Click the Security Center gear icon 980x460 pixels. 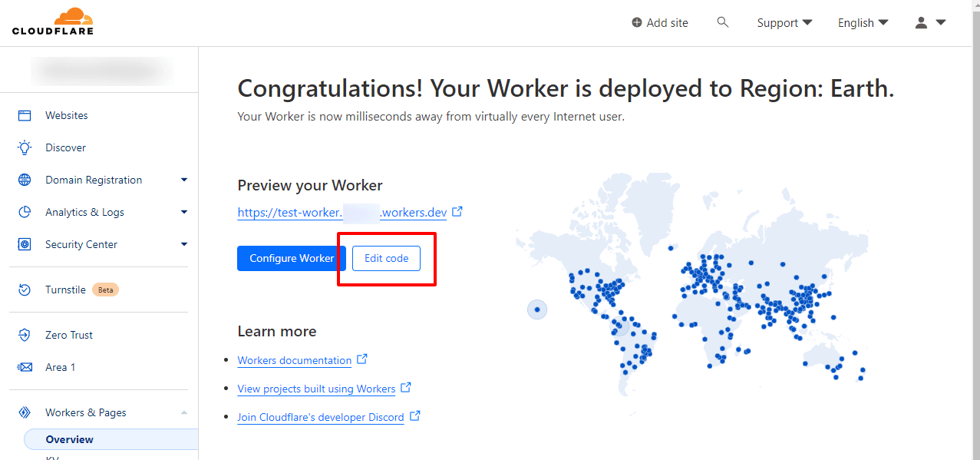25,244
